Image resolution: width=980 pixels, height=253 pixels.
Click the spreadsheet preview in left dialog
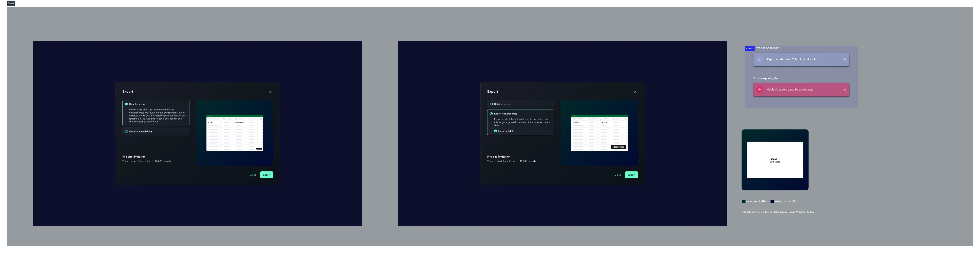235,133
